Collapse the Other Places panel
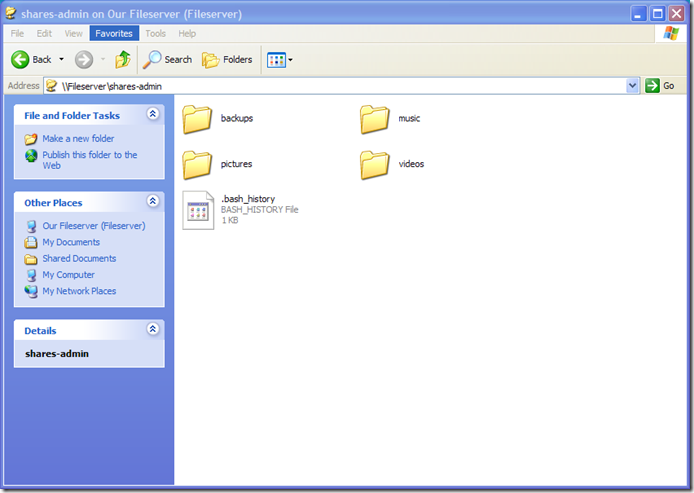This screenshot has width=694, height=493. click(153, 201)
